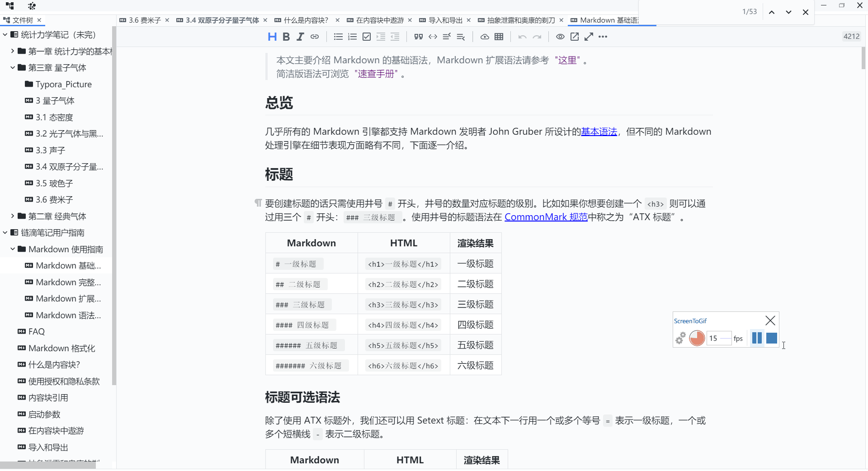Click the redo icon
The width and height of the screenshot is (868, 471).
537,37
